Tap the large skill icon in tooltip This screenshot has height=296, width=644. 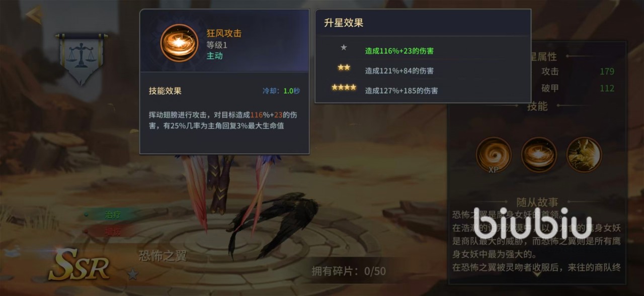click(179, 43)
